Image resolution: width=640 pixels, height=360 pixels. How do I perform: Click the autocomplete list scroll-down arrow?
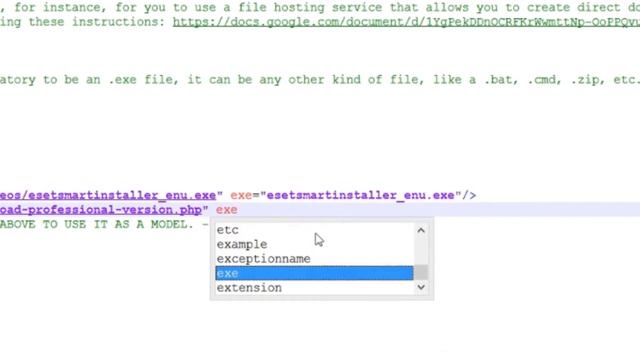click(421, 287)
